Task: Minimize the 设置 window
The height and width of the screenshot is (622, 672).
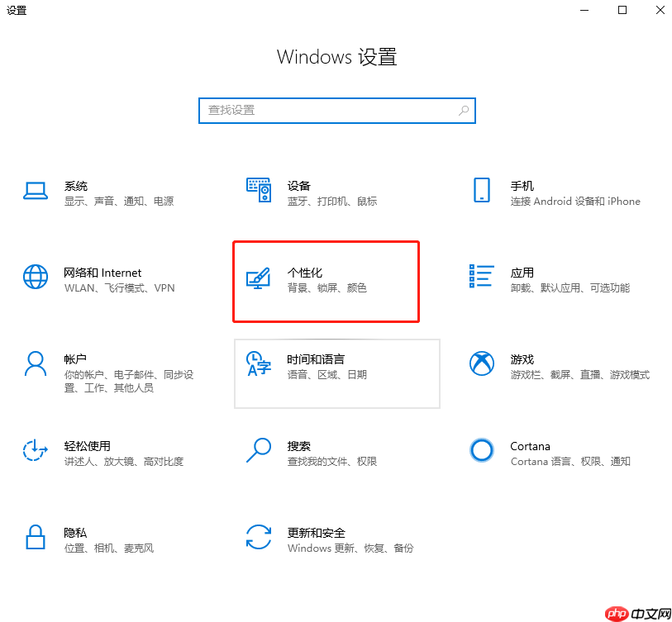Action: tap(584, 10)
